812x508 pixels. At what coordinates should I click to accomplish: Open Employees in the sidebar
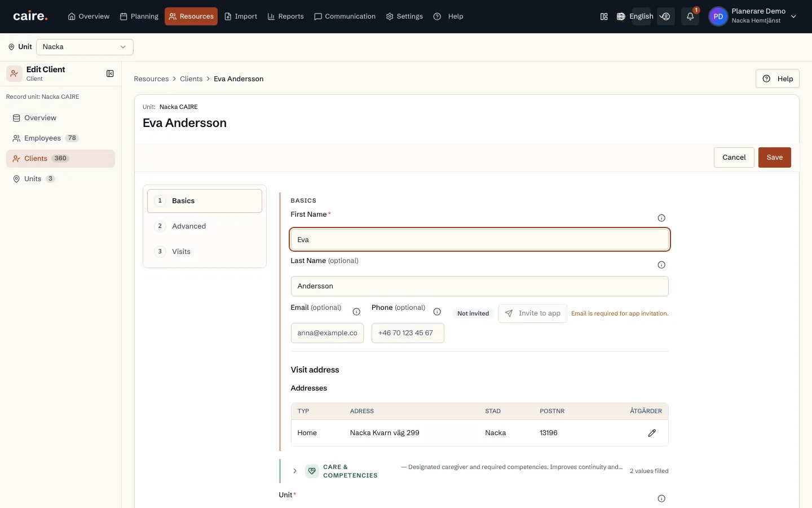tap(60, 138)
